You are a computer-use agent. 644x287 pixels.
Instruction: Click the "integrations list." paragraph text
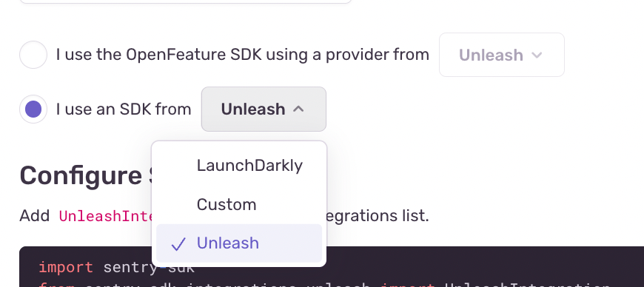click(378, 216)
